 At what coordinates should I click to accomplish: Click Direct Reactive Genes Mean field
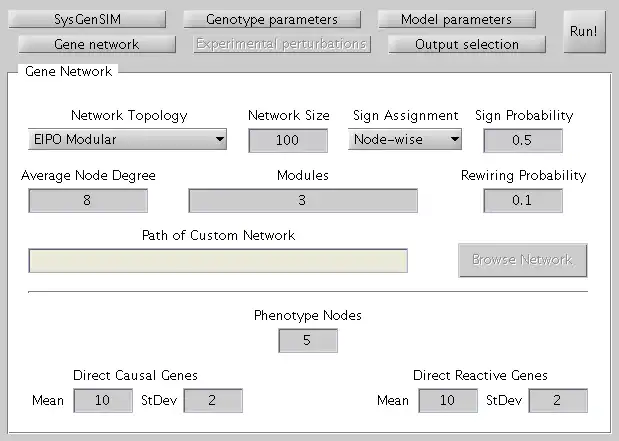point(448,400)
